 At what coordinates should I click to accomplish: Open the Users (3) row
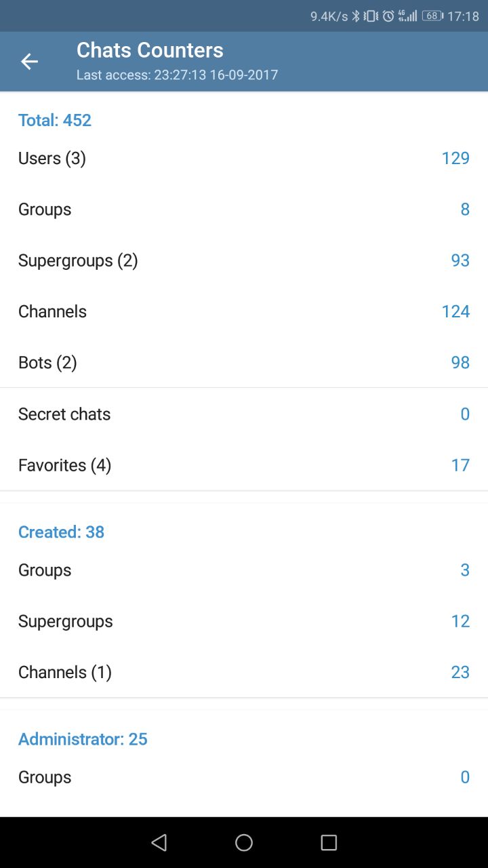[244, 158]
